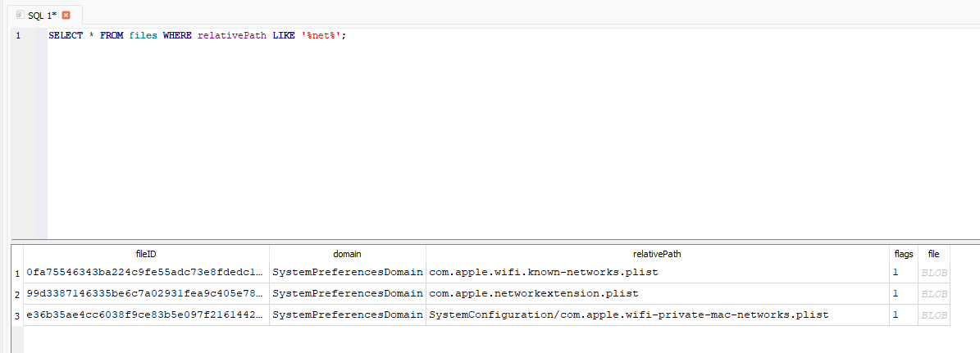Click the BLOB cell in first row
980x353 pixels.
(934, 272)
